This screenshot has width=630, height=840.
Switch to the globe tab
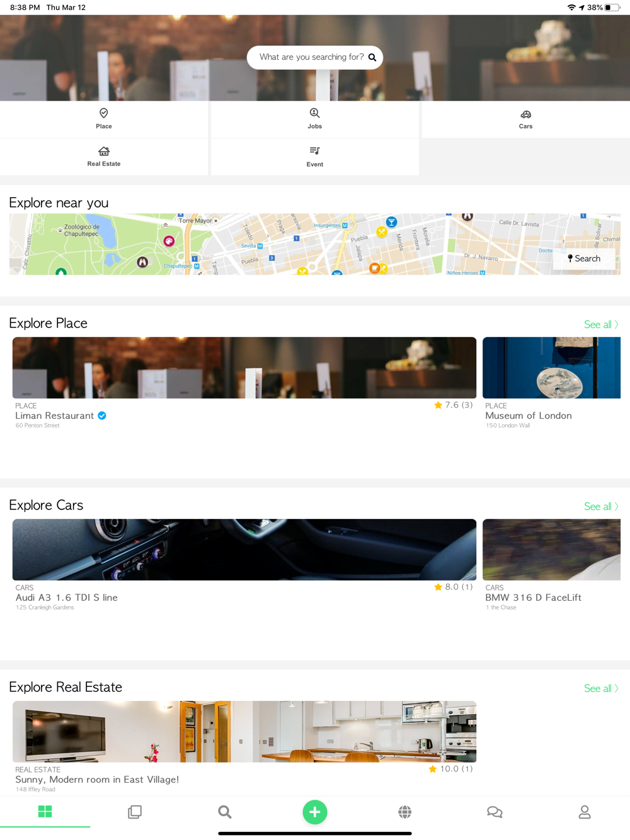click(x=405, y=812)
